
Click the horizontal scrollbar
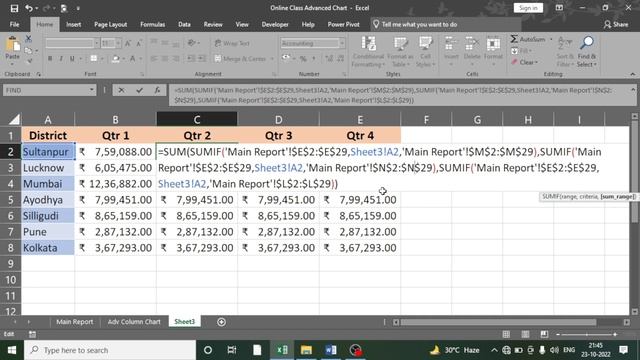[498, 322]
